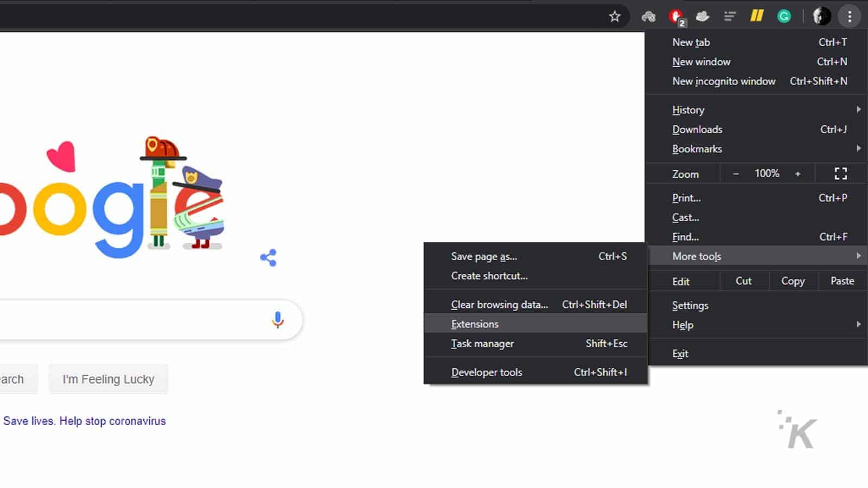Click the bookmark star icon

click(614, 16)
